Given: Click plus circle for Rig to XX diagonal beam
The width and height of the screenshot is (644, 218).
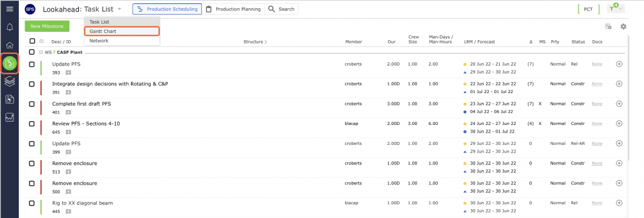Looking at the screenshot, I should click(619, 203).
